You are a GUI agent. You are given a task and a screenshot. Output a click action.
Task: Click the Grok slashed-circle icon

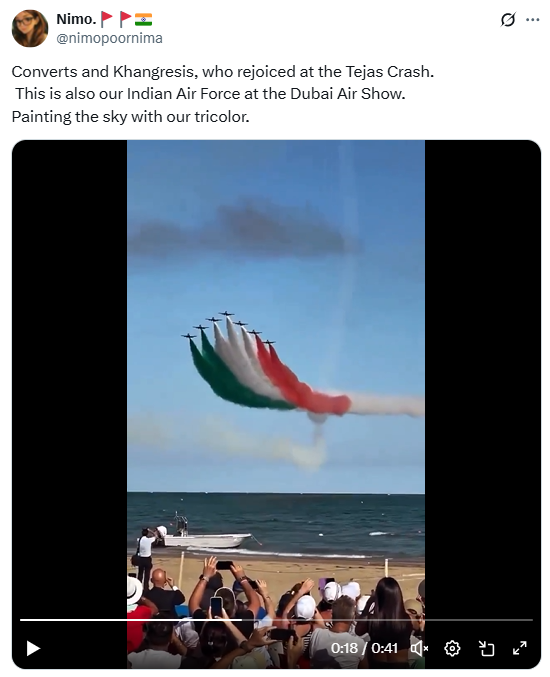[x=508, y=19]
